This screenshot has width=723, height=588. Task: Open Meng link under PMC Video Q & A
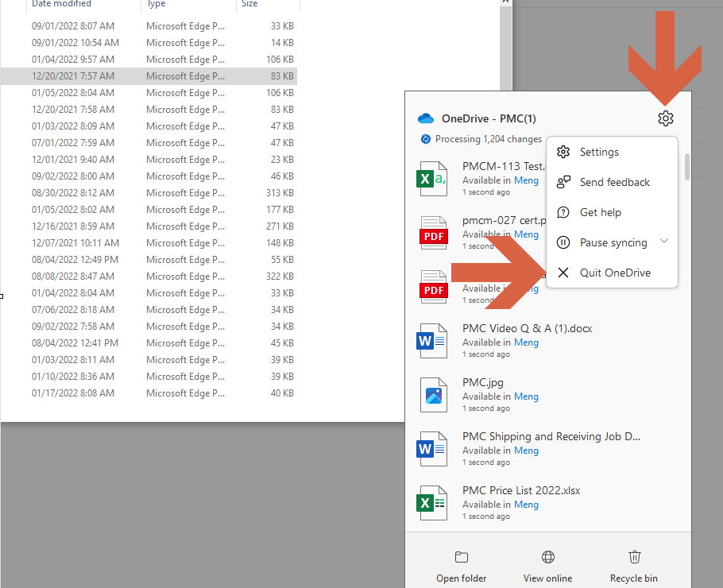526,342
